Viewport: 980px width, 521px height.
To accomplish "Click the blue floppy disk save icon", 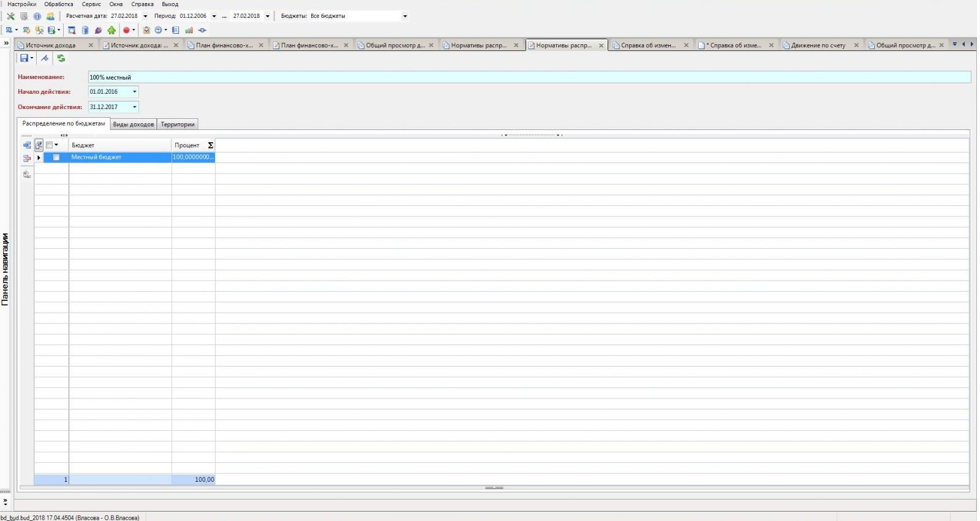I will click(x=24, y=58).
